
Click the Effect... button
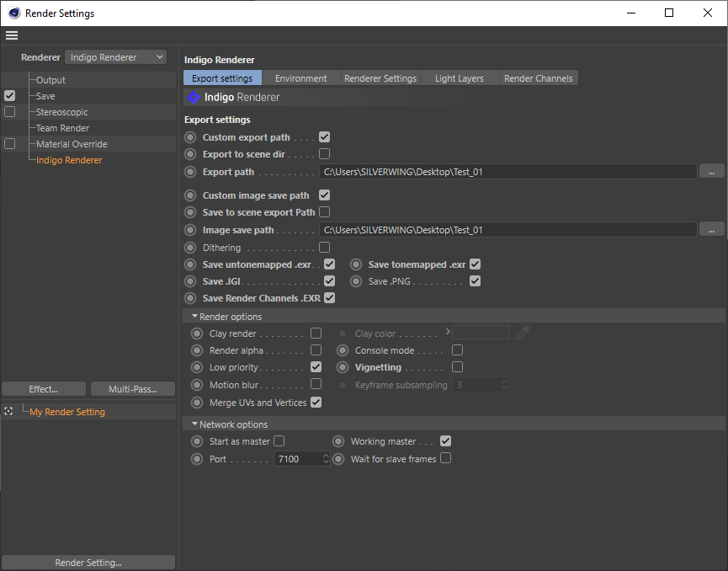[44, 389]
